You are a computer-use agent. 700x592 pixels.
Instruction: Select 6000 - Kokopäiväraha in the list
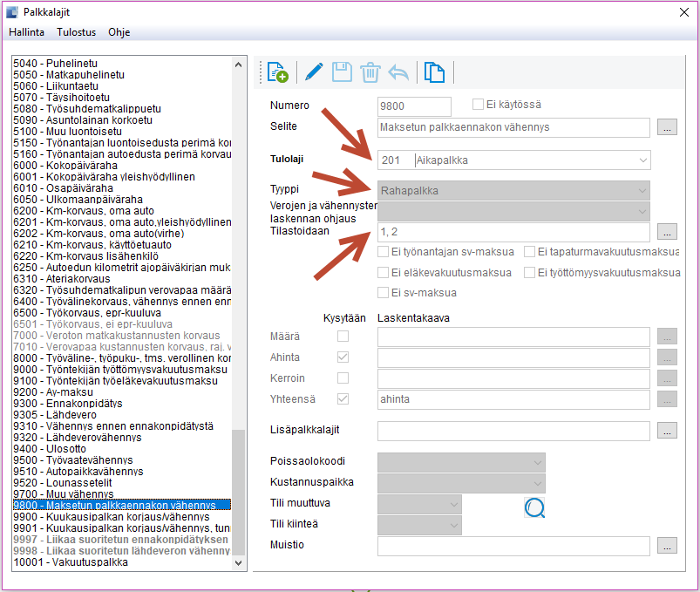[122, 165]
